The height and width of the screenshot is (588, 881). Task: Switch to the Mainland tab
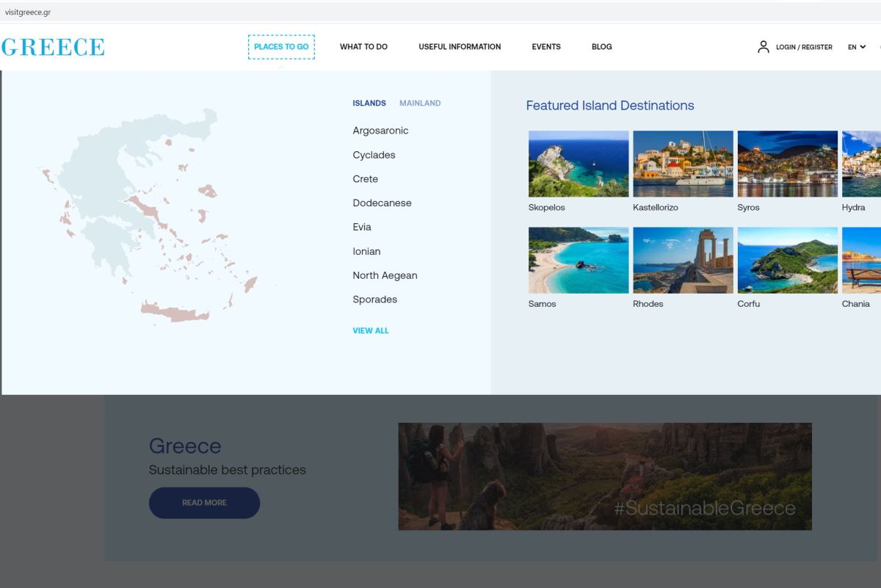420,104
